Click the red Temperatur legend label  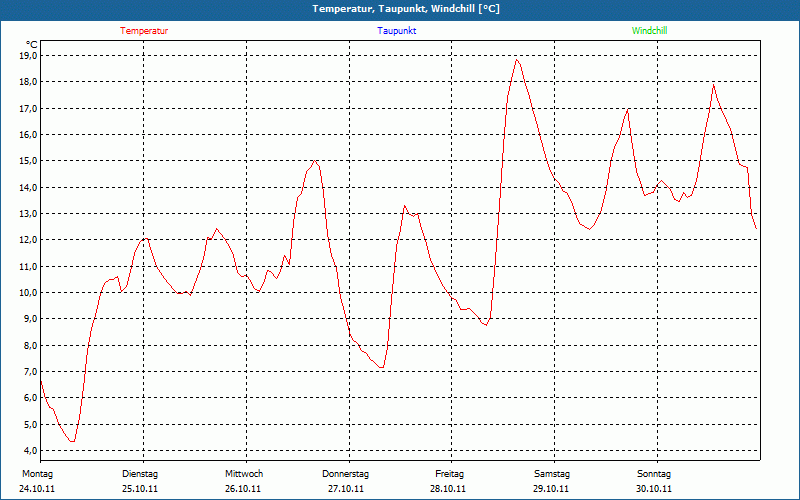144,31
